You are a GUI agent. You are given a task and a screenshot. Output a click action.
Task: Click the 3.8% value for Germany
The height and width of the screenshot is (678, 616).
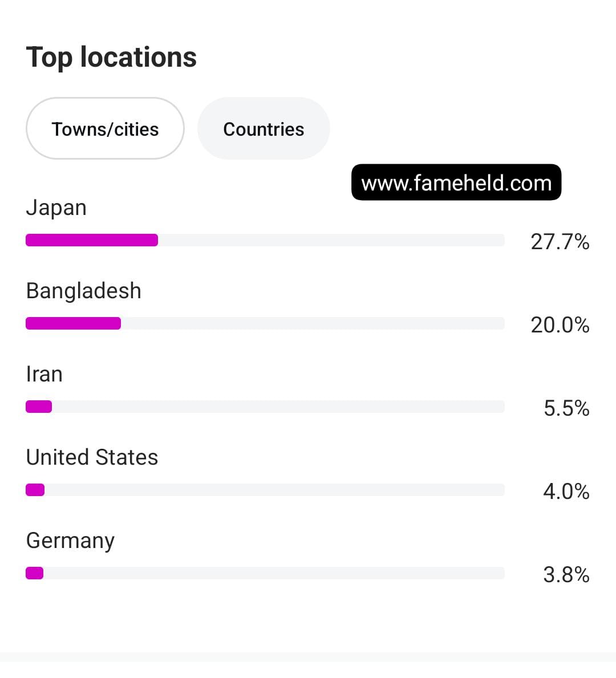pyautogui.click(x=566, y=575)
